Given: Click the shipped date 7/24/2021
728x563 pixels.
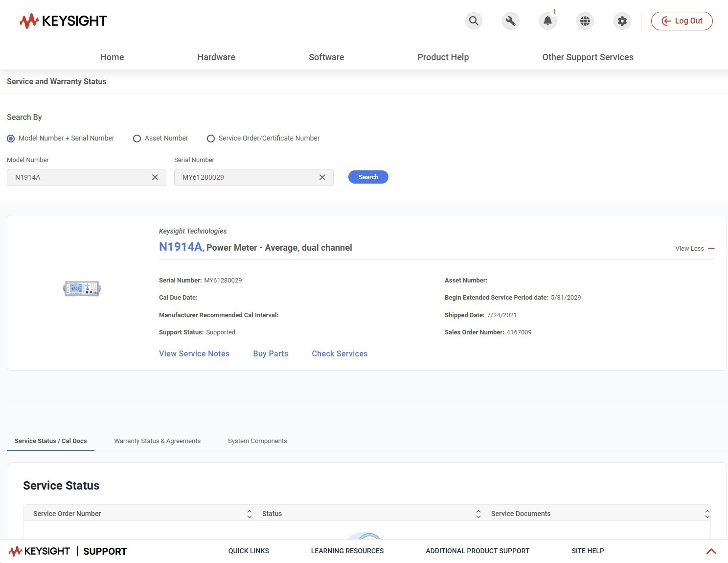Looking at the screenshot, I should [x=502, y=315].
